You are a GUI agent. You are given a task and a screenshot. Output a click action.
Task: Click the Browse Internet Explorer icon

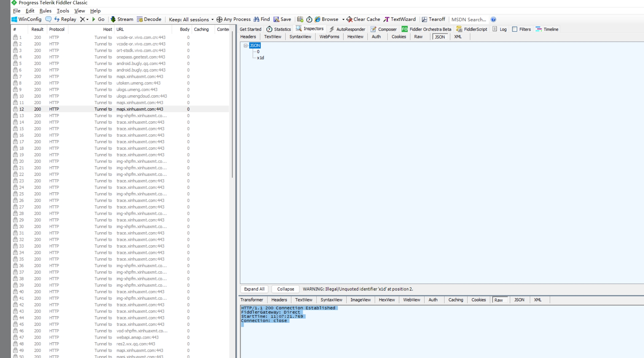pyautogui.click(x=318, y=19)
